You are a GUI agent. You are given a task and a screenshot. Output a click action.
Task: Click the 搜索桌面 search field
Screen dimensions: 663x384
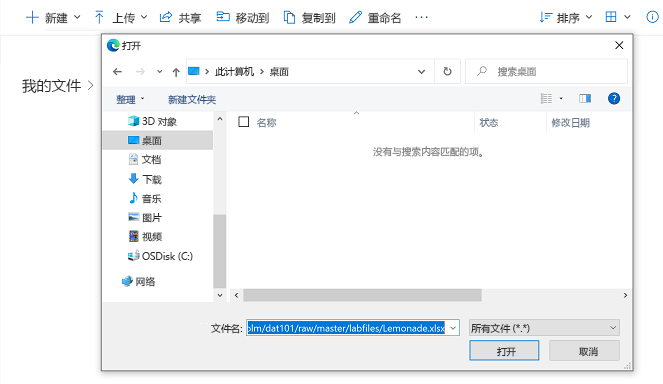coord(546,72)
